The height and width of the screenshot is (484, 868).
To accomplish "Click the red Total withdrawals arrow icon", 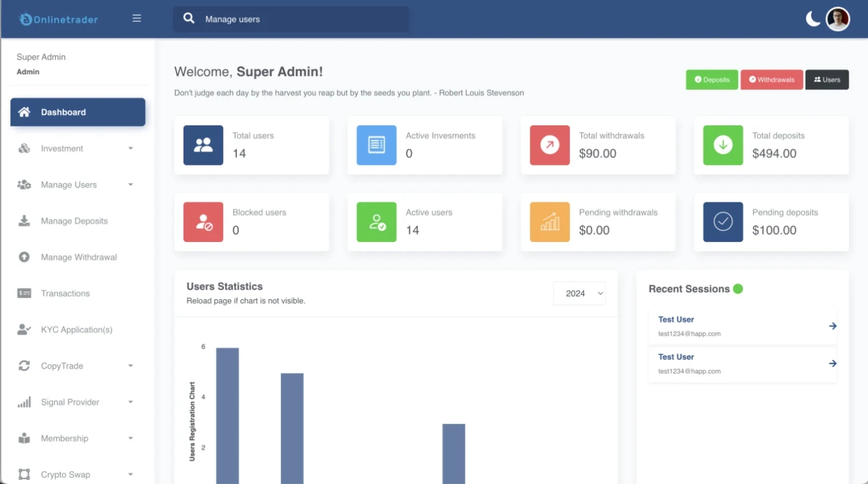I will tap(549, 145).
